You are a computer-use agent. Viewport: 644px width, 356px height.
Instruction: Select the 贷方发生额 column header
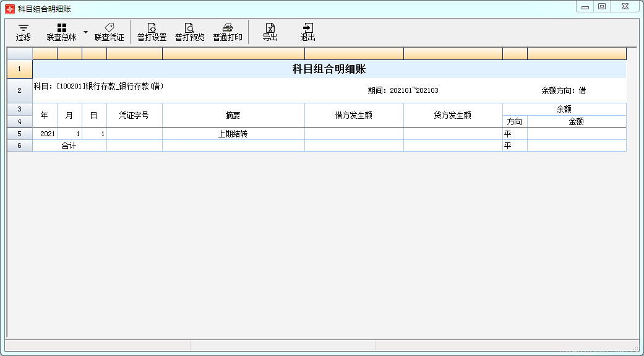[453, 115]
